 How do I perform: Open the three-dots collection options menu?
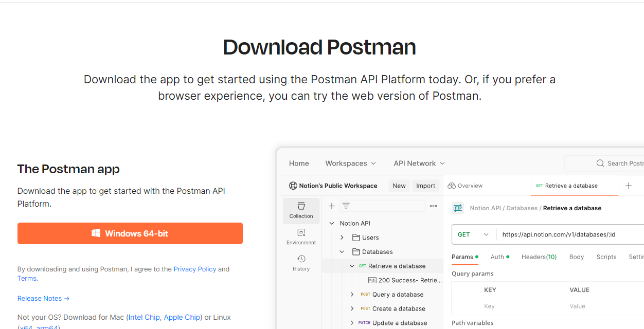point(433,206)
